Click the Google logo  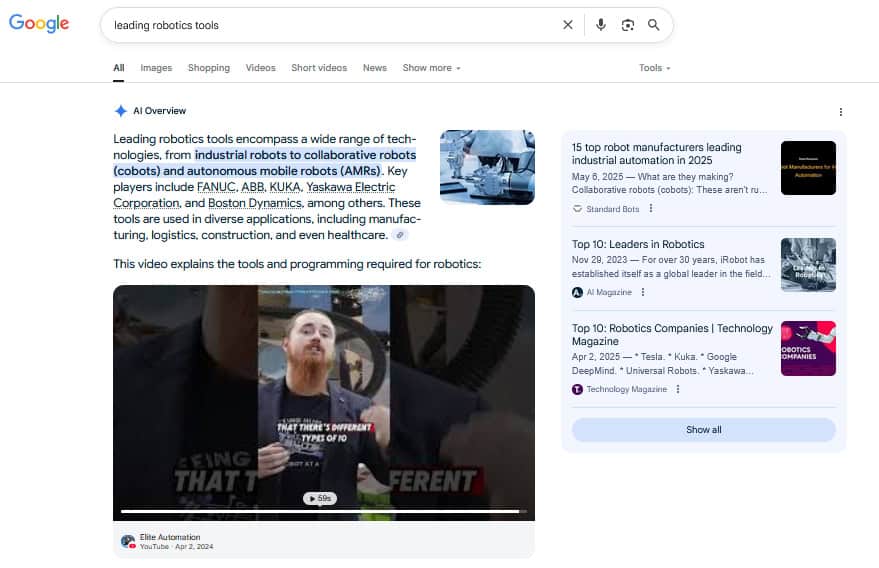39,24
